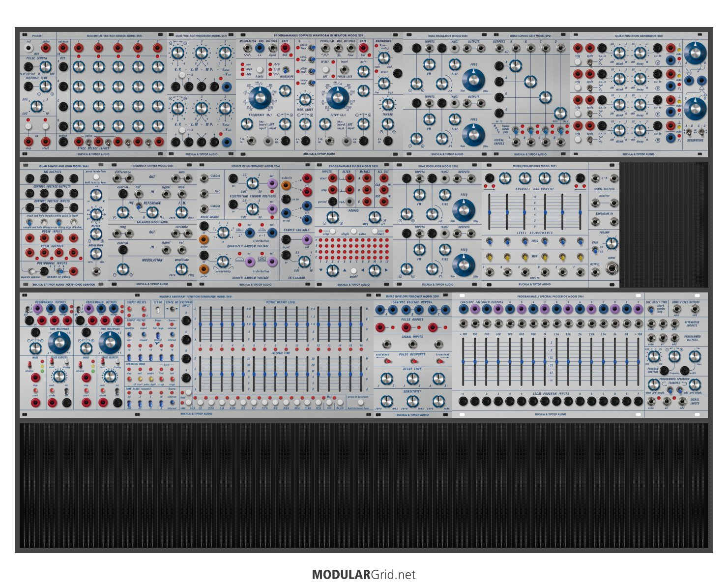Click the Pulser start input jack

click(45, 142)
